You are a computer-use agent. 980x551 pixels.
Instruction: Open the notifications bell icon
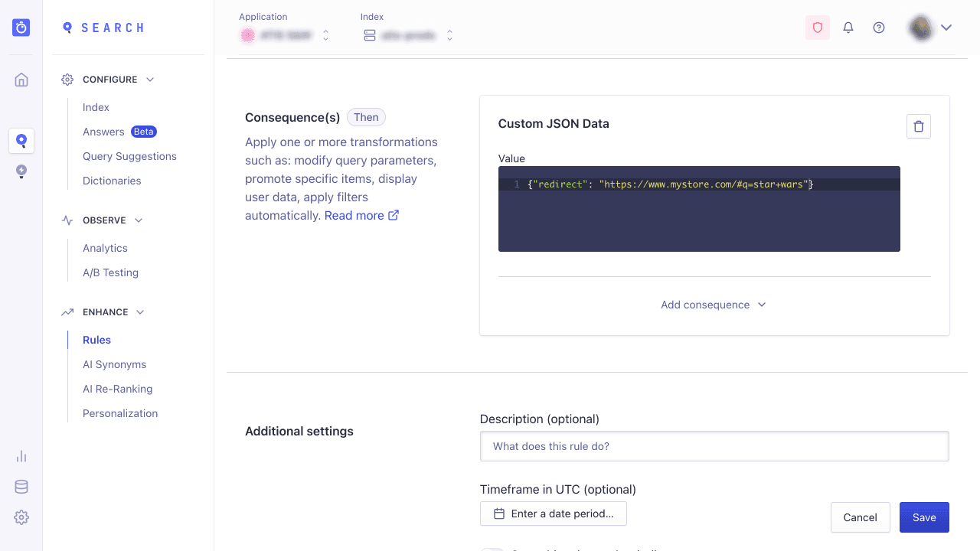pos(848,28)
